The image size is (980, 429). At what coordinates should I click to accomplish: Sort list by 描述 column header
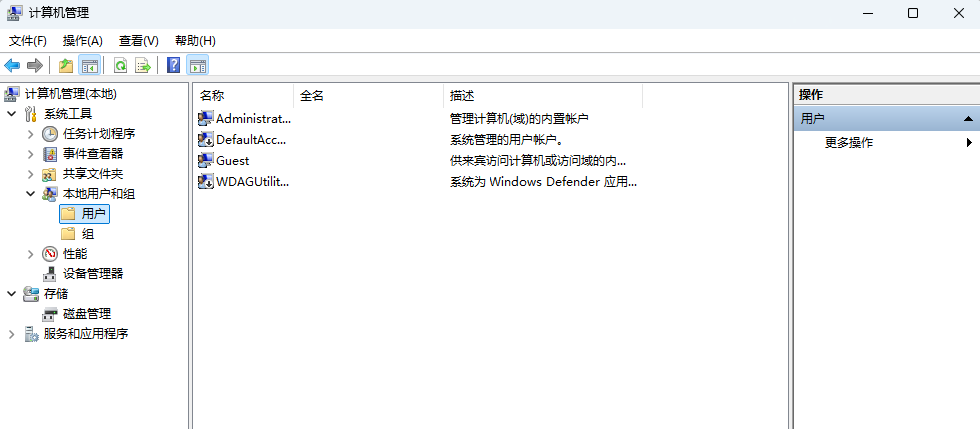[543, 96]
